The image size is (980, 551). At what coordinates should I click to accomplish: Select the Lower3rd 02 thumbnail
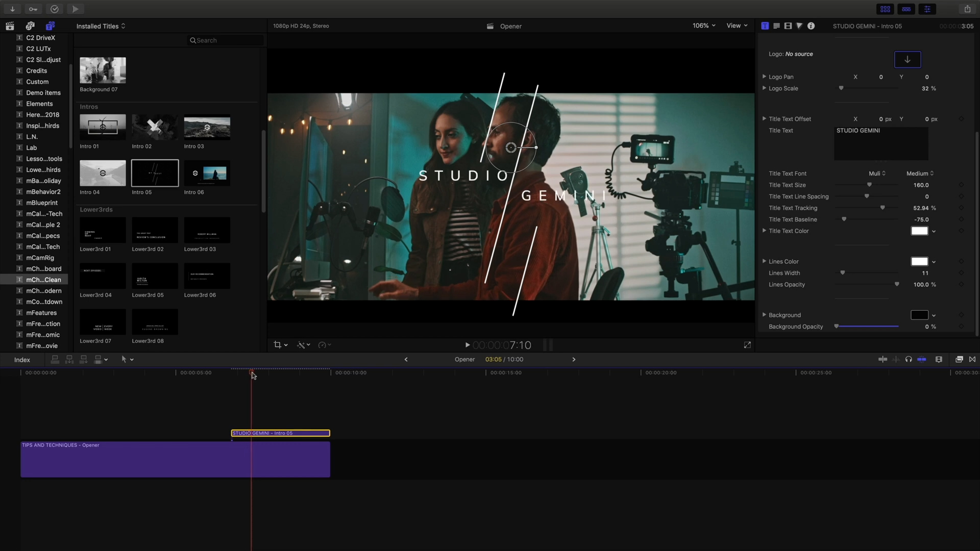(x=155, y=230)
